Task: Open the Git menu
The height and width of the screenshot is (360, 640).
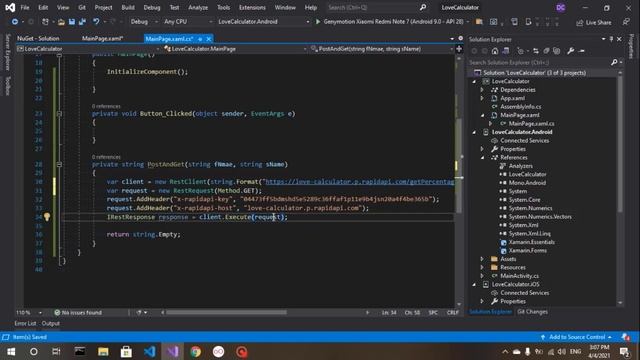Action: pyautogui.click(x=82, y=7)
